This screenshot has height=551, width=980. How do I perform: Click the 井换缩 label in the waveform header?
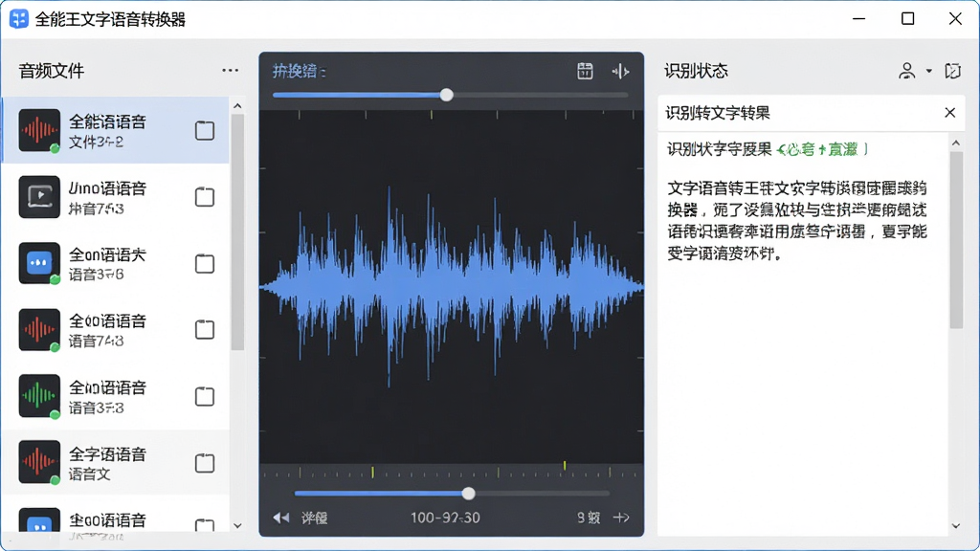(x=299, y=71)
